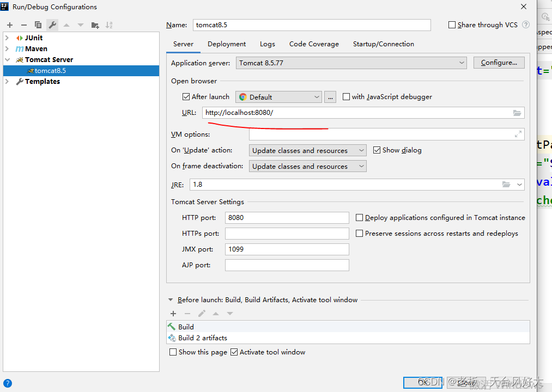Collapse the Before launch section

[x=171, y=300]
